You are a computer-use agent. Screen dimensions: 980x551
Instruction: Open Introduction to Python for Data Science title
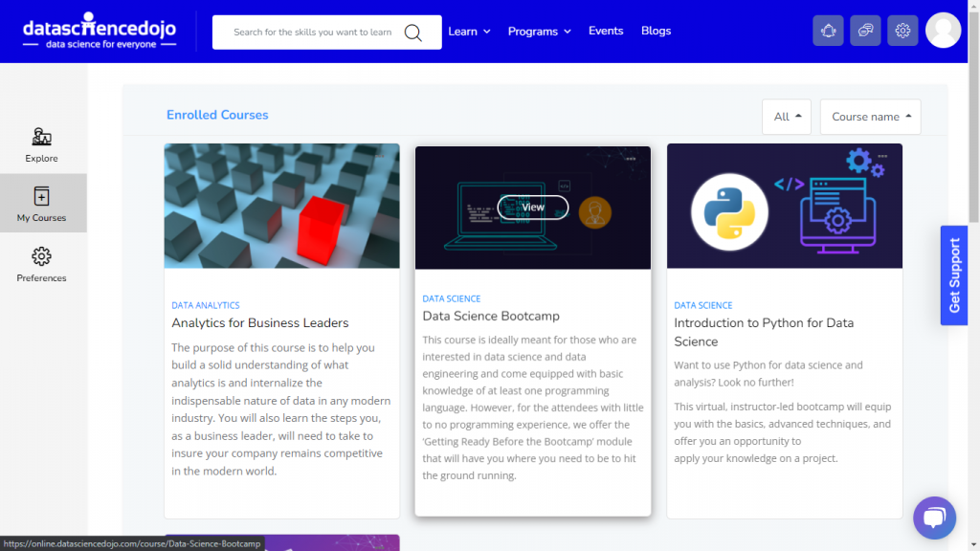[764, 332]
